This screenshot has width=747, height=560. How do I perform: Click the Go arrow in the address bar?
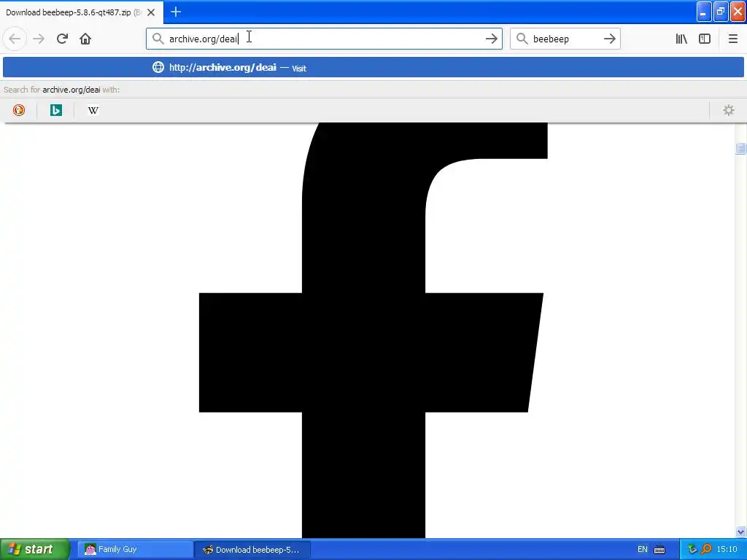491,39
